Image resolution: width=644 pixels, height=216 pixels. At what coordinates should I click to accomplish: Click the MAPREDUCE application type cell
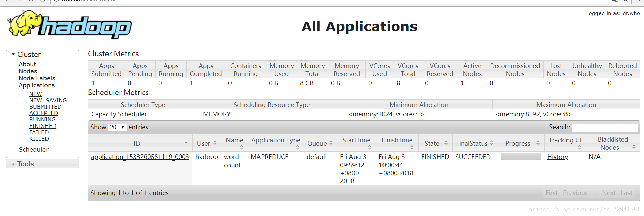[x=270, y=157]
